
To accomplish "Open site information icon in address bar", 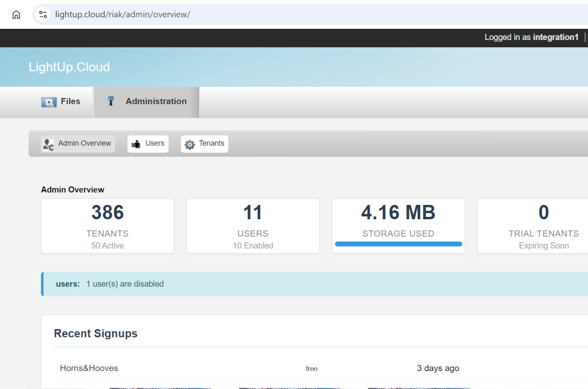I will (x=43, y=15).
